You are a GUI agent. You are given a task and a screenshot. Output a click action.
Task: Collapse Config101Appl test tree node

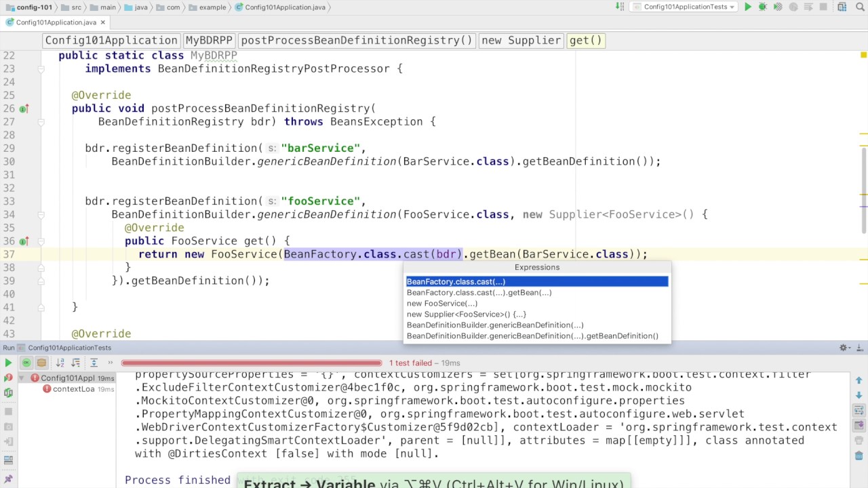[21, 378]
